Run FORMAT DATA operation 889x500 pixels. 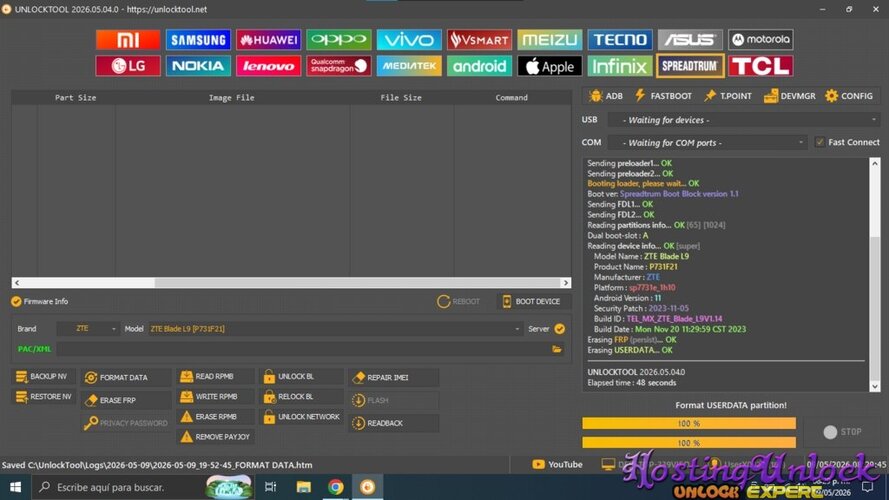(126, 378)
